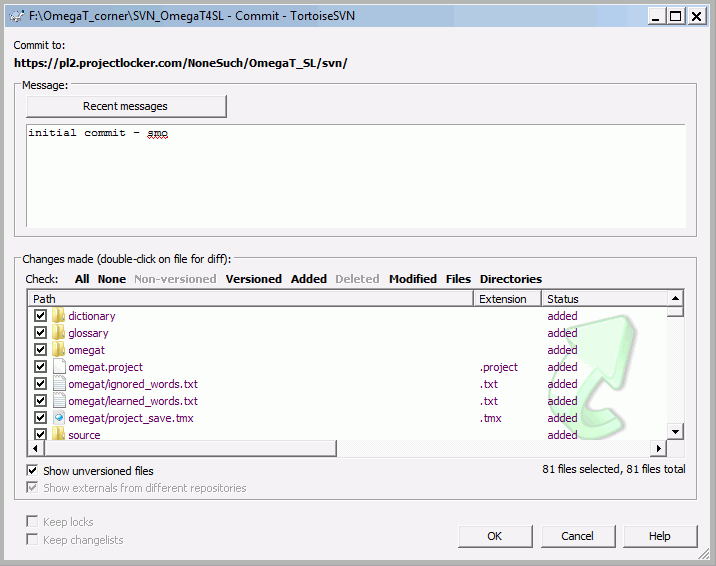This screenshot has width=716, height=566.
Task: Click inside the commit message text box
Action: coord(356,176)
